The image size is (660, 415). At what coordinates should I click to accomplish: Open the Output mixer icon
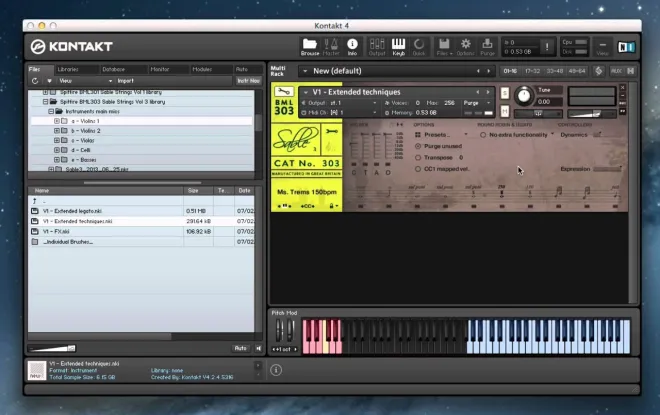(x=377, y=46)
